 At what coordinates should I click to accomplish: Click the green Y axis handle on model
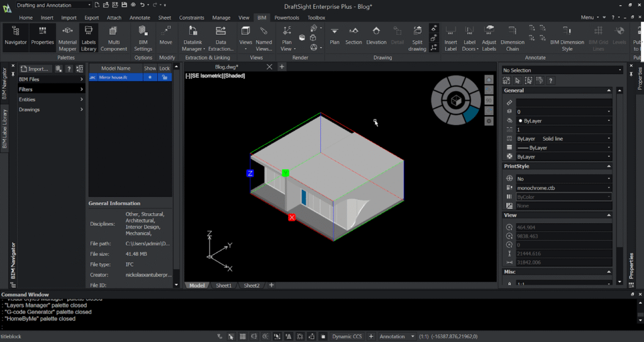286,174
